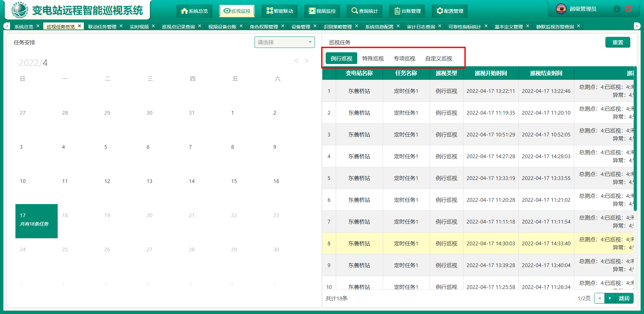Open 系统总览 home navigation button
This screenshot has height=314, width=644.
point(194,11)
